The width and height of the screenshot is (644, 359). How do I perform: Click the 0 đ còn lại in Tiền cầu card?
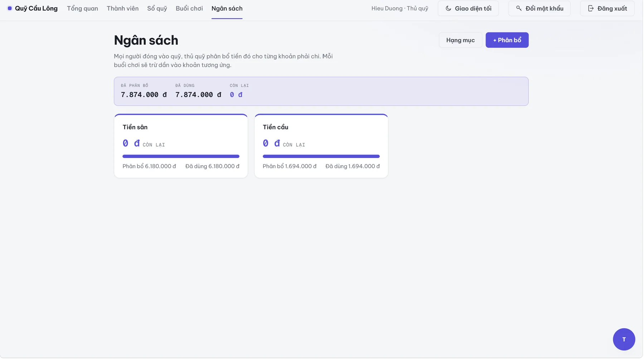284,144
